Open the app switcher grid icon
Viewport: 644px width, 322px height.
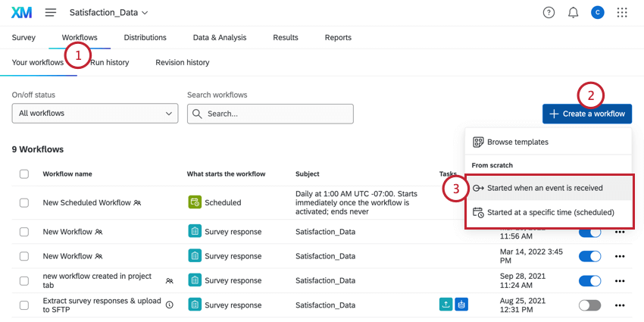(x=622, y=13)
